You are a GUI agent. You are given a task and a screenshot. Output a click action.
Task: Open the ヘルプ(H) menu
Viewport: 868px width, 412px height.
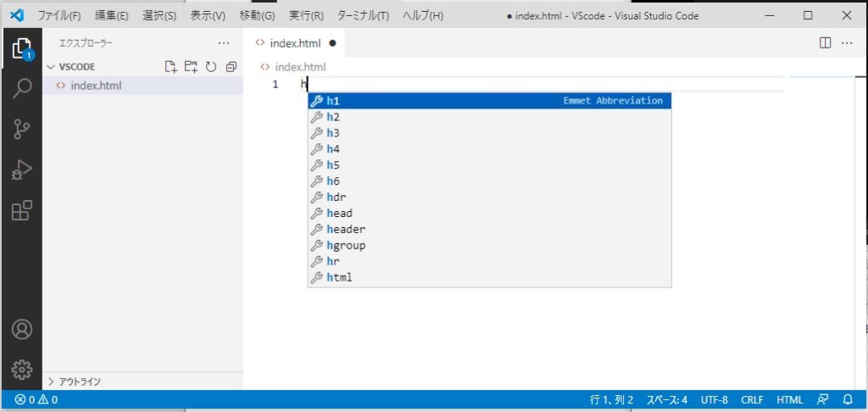(x=423, y=16)
